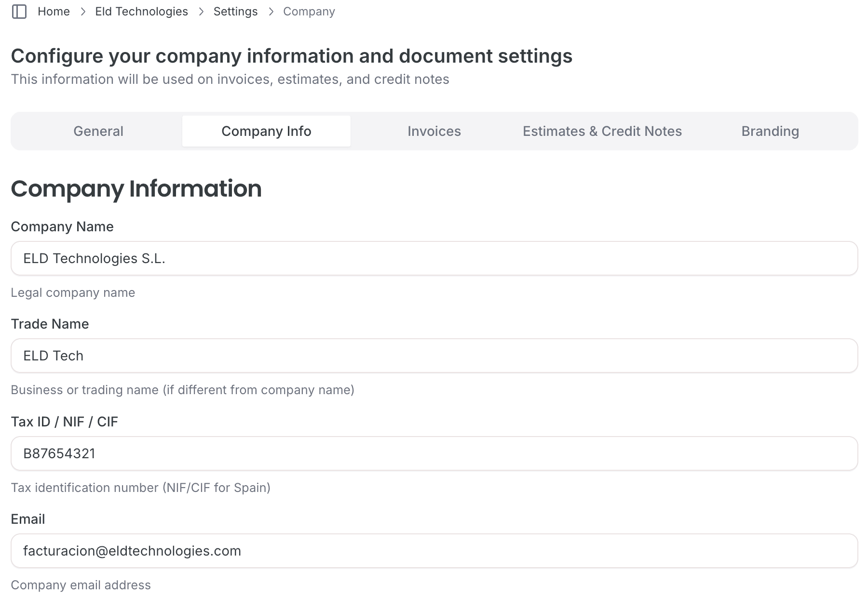The height and width of the screenshot is (610, 868).
Task: Click the Company Information heading
Action: coord(136,189)
